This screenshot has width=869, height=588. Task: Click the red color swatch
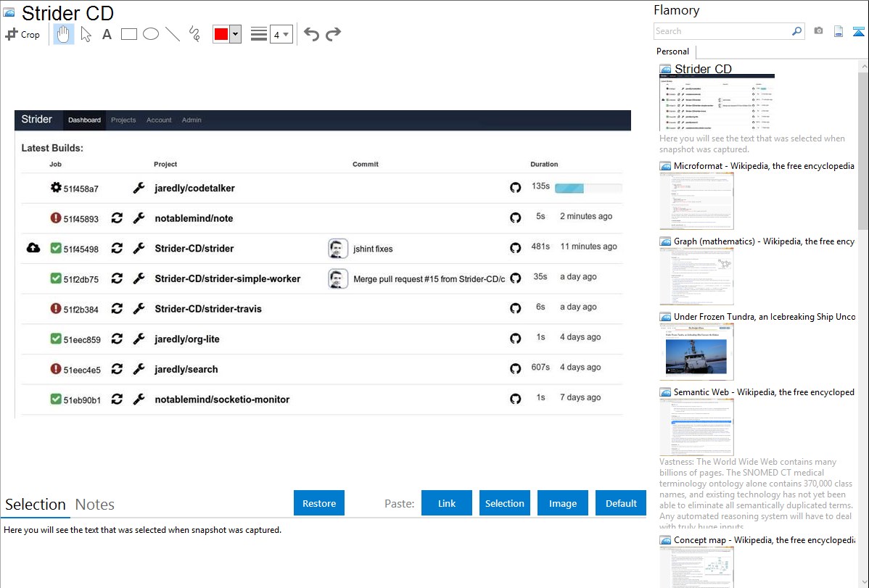coord(221,34)
